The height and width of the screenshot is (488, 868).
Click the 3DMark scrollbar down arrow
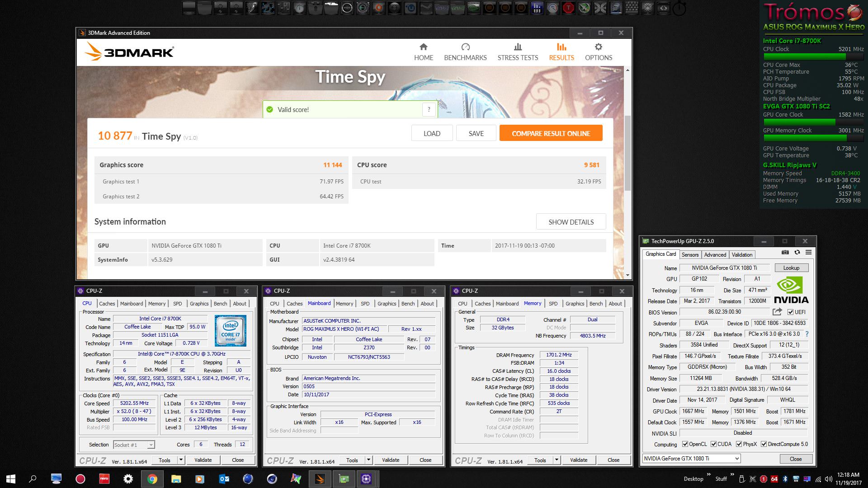(x=627, y=275)
